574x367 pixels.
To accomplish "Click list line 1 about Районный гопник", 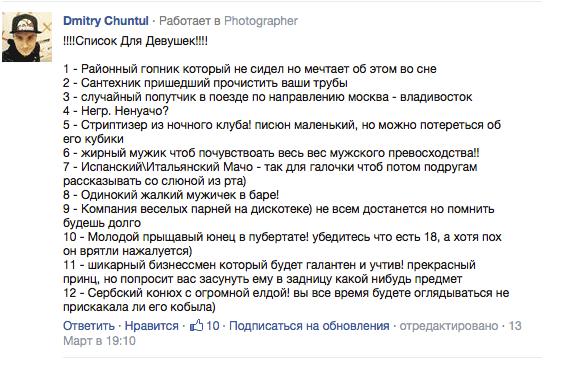I will coord(250,69).
